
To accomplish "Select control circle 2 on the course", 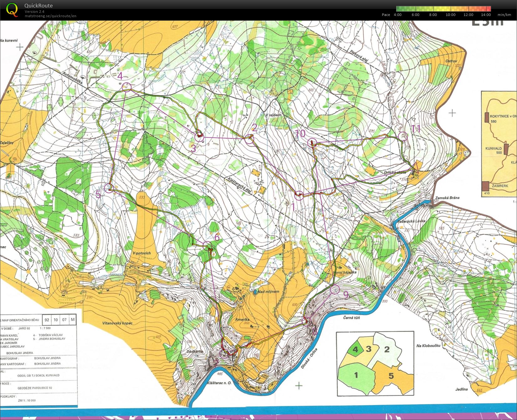I will click(249, 139).
